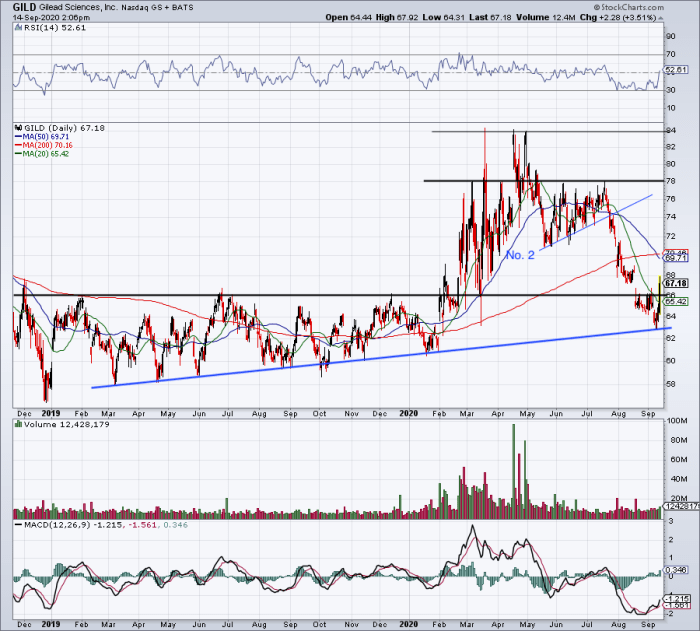
Task: Click the MA(20) 65.42 legend text
Action: click(46, 154)
